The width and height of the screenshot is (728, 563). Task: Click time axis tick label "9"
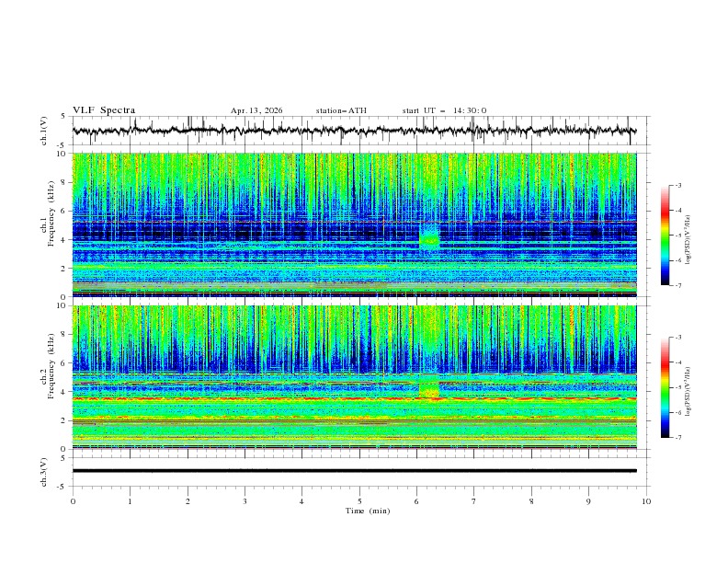588,501
